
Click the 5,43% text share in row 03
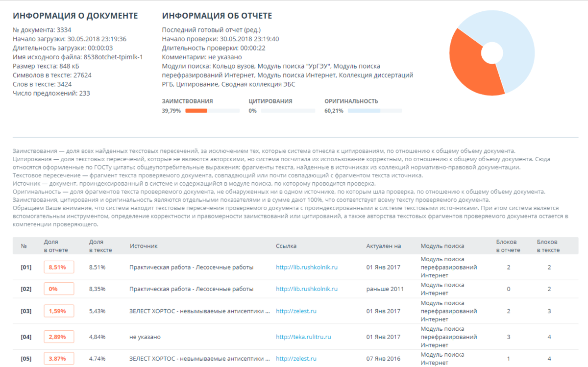click(98, 311)
